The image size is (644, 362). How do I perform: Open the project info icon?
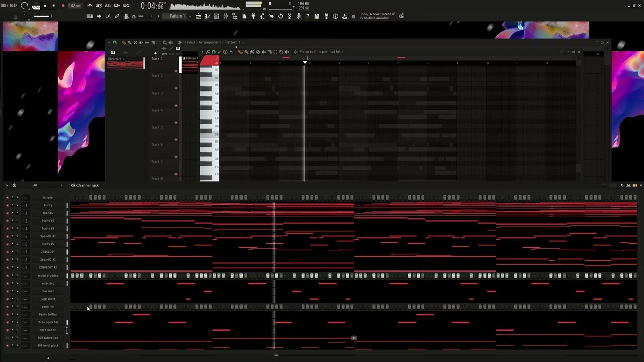(x=335, y=16)
